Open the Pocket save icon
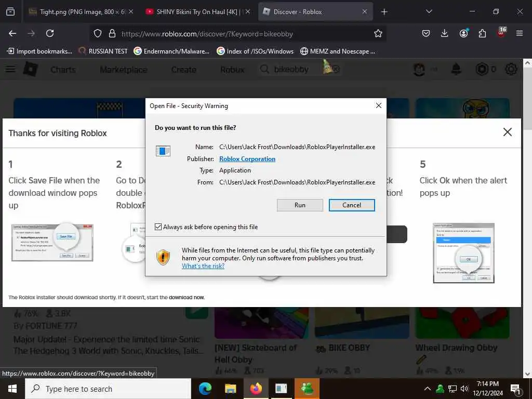The height and width of the screenshot is (399, 532). point(426,33)
